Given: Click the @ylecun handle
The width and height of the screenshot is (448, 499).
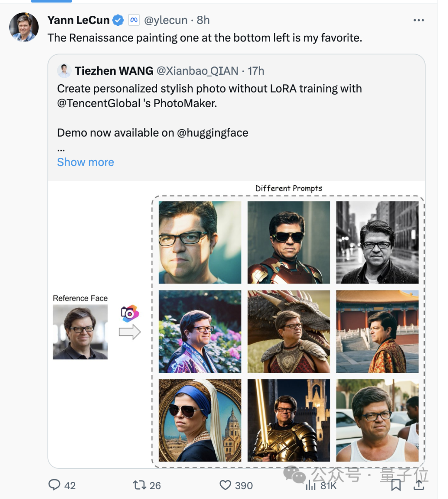Looking at the screenshot, I should pyautogui.click(x=166, y=20).
